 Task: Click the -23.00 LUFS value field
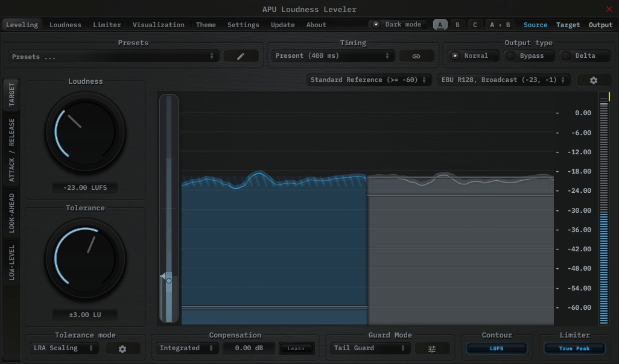85,187
